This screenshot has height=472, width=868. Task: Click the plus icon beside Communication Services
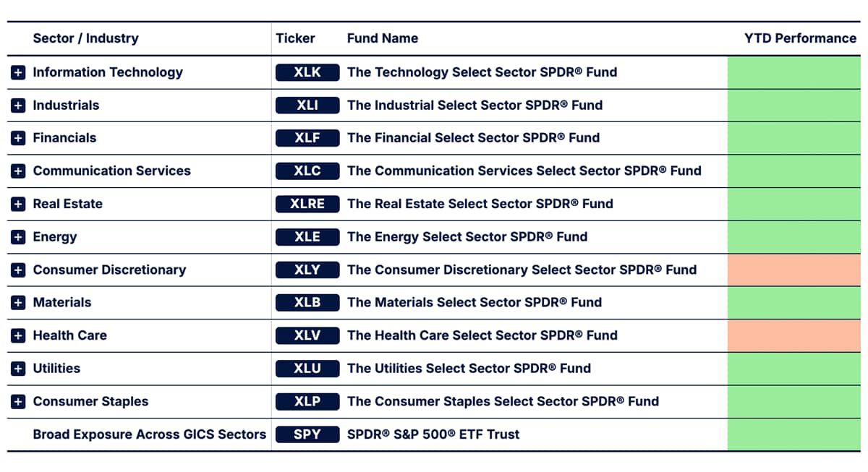click(19, 171)
